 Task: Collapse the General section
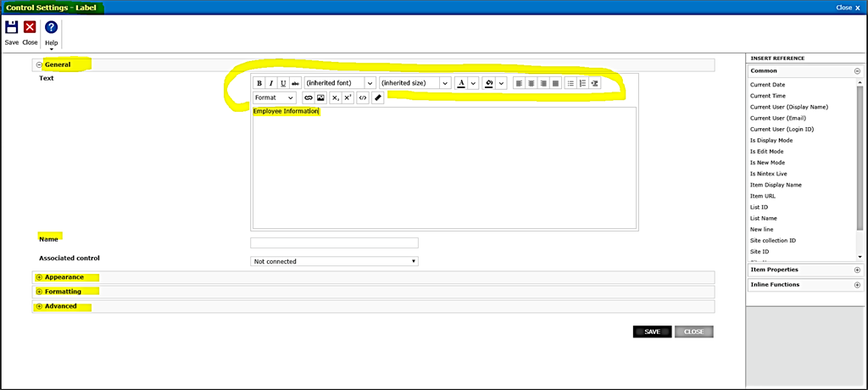pyautogui.click(x=39, y=64)
